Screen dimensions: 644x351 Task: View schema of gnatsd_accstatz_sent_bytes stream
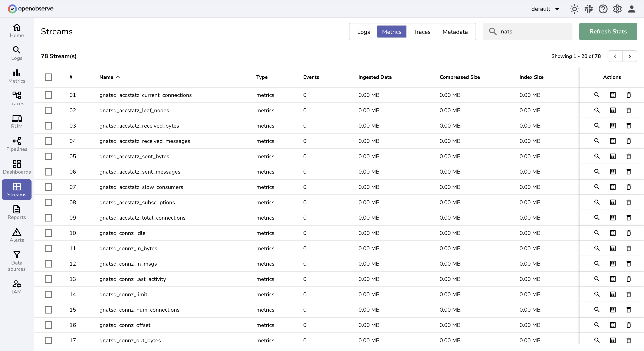pyautogui.click(x=613, y=156)
